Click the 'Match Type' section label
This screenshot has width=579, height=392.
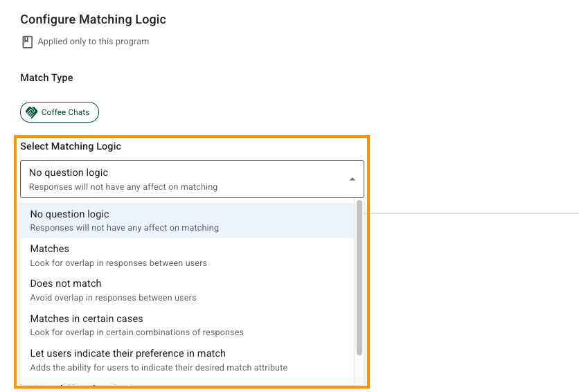(x=46, y=78)
